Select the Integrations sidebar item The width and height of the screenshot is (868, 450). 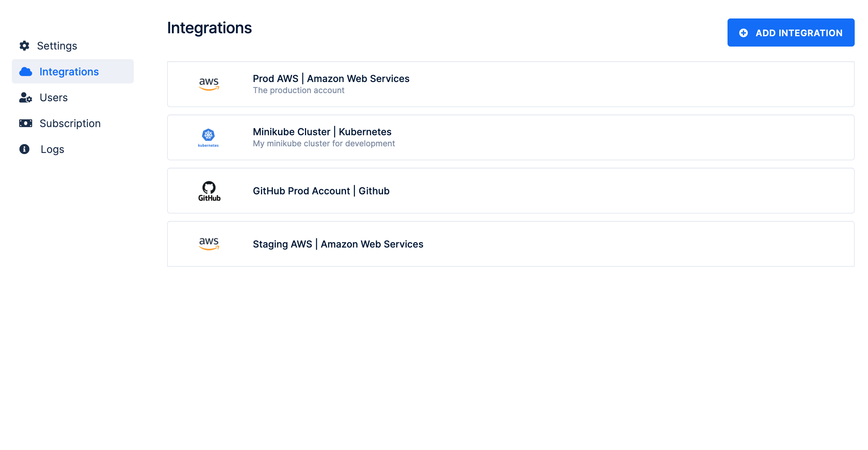click(x=73, y=71)
